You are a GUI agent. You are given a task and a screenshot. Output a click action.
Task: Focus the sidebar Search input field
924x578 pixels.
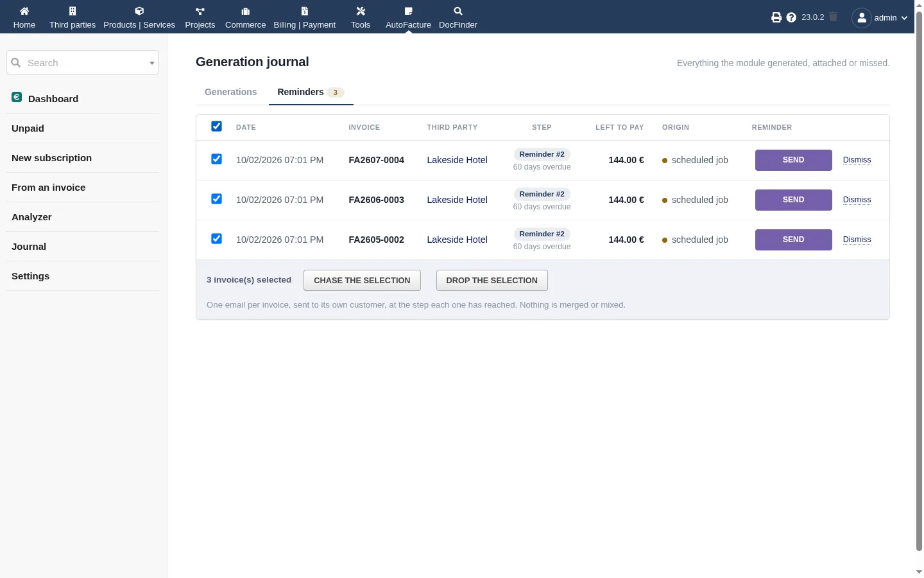coord(83,62)
